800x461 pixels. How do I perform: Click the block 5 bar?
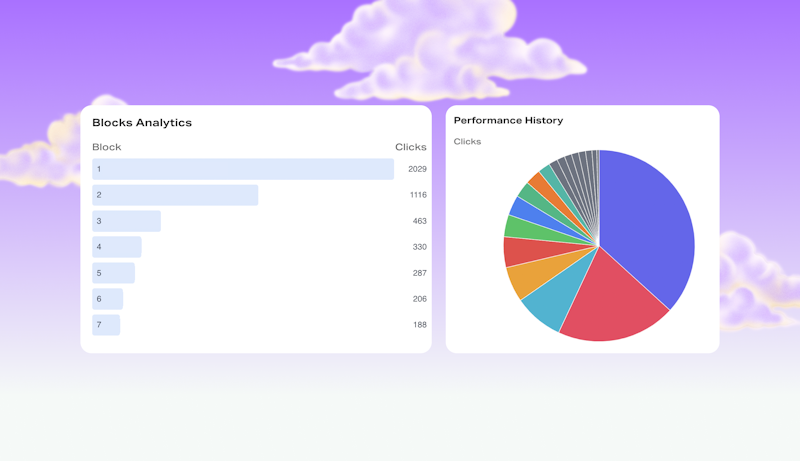[113, 273]
